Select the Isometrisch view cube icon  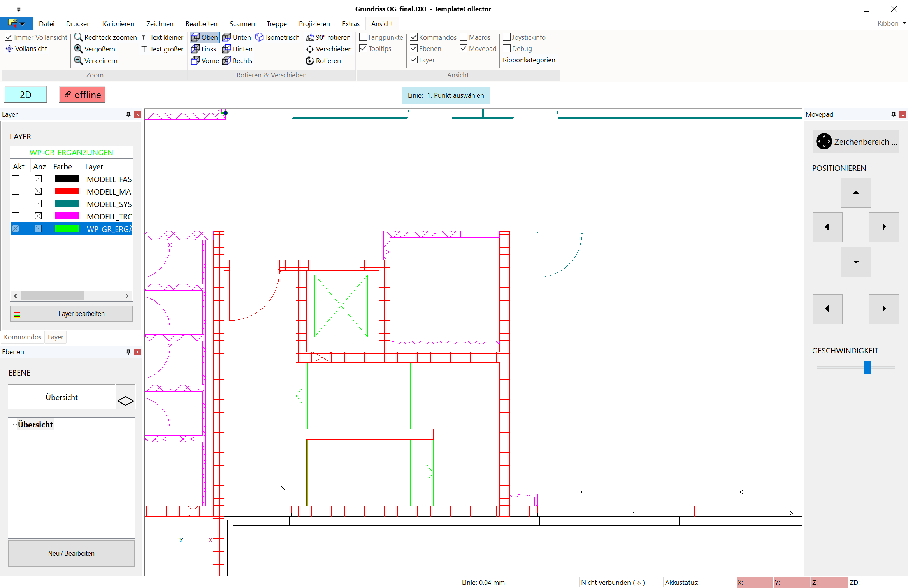click(x=260, y=37)
